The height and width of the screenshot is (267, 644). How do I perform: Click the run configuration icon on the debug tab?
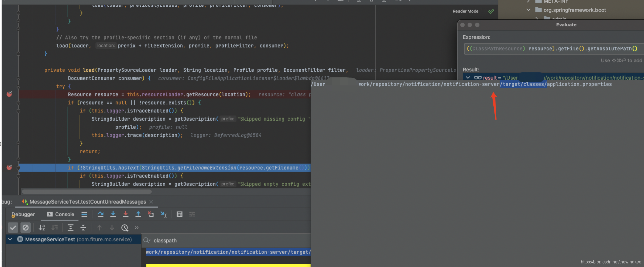point(25,202)
